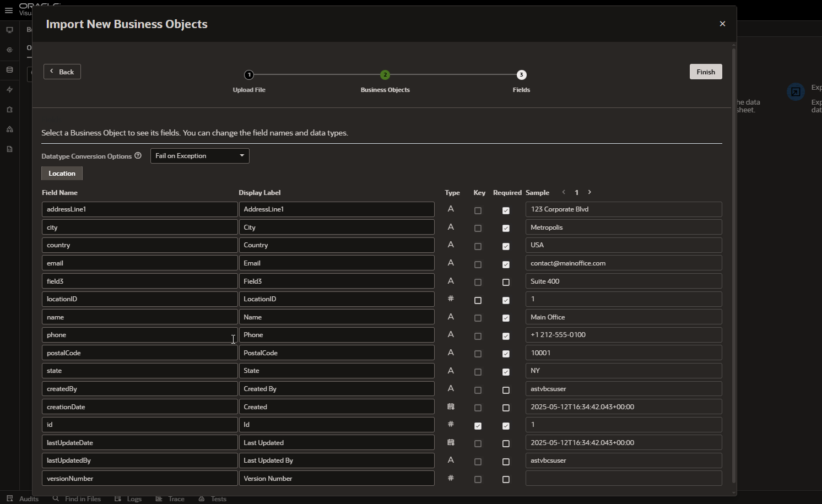Viewport: 822px width, 504px height.
Task: Open Tests tab in bottom bar
Action: [x=213, y=498]
